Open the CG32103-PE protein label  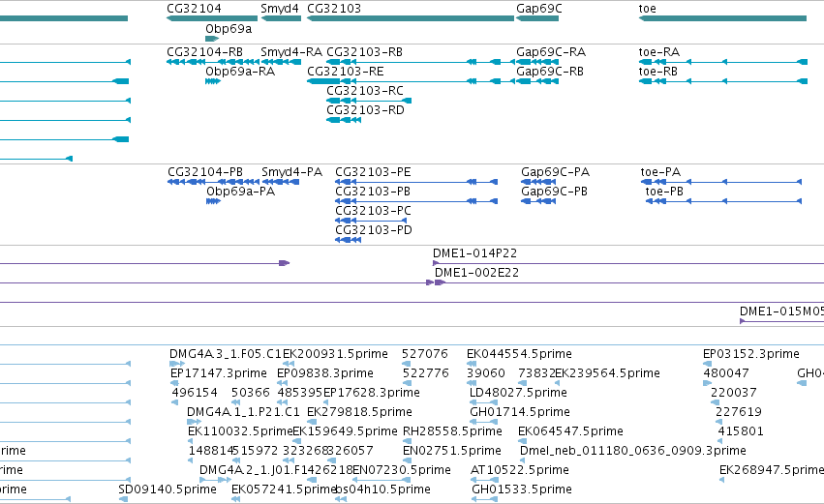(373, 172)
